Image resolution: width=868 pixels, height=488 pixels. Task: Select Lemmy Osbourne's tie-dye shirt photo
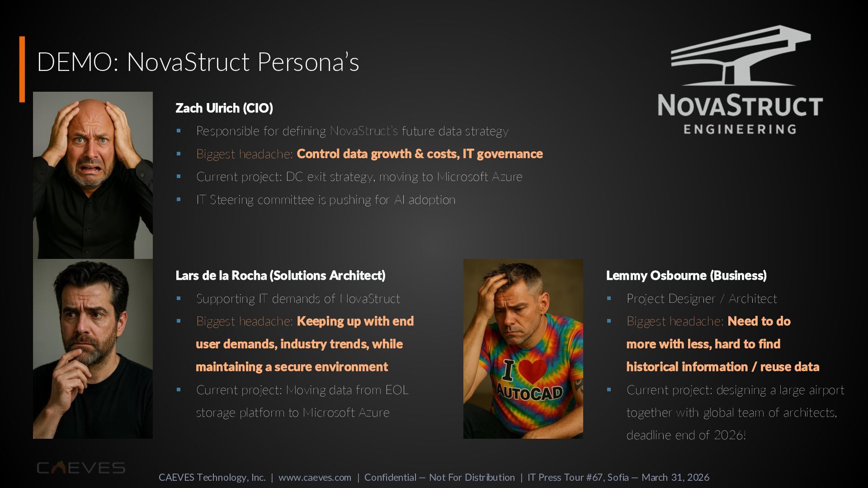[523, 348]
